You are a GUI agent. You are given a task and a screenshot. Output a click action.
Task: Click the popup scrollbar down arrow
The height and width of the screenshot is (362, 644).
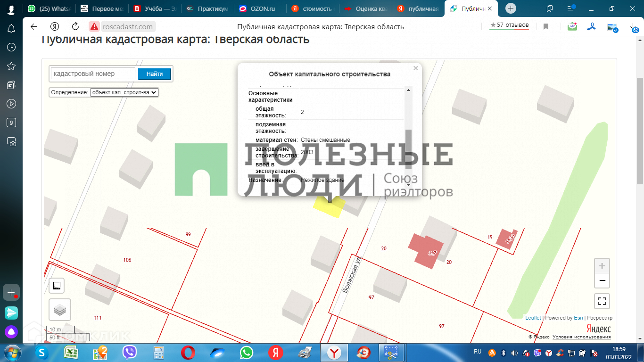(x=409, y=185)
